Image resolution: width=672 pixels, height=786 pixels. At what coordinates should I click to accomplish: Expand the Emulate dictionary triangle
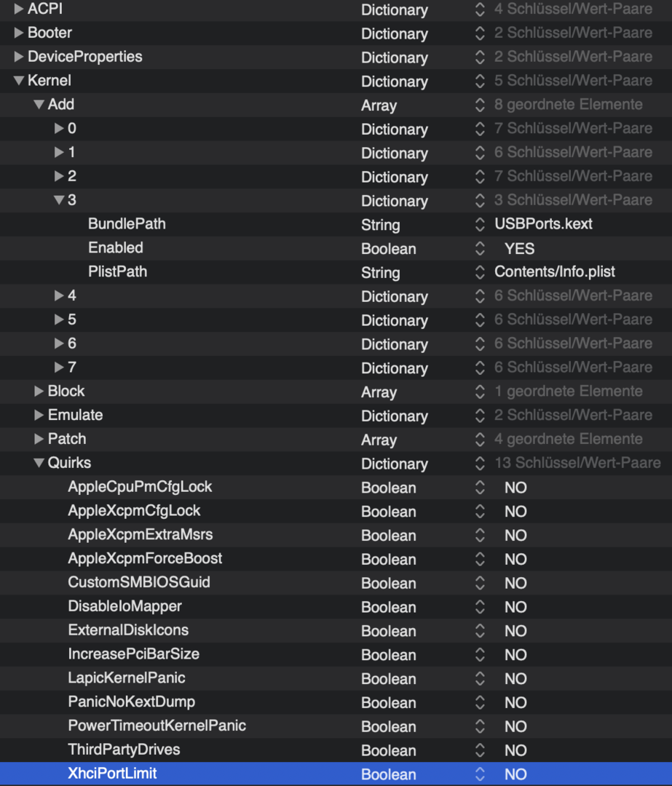click(x=39, y=416)
